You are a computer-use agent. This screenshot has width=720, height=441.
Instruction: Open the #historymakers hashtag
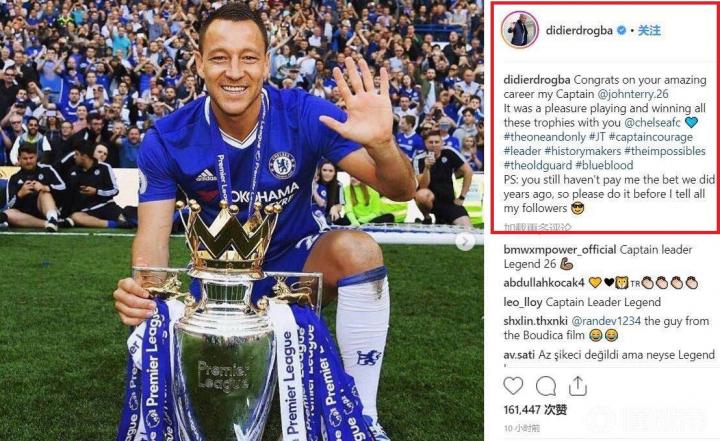click(582, 151)
